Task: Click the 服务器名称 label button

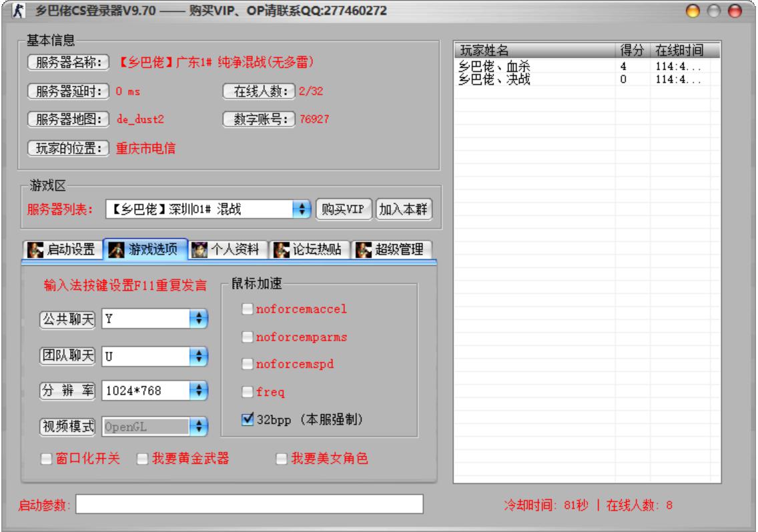Action: (x=68, y=62)
